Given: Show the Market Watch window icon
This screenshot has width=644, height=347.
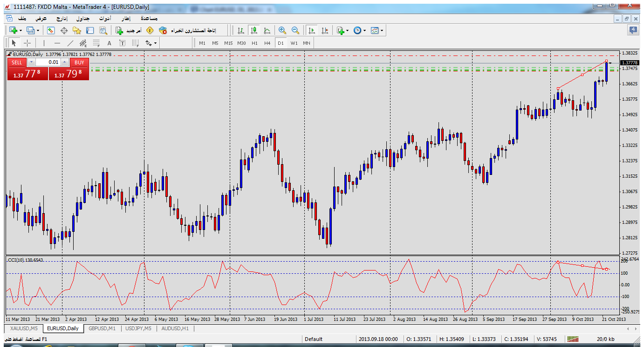Looking at the screenshot, I should pyautogui.click(x=51, y=30).
